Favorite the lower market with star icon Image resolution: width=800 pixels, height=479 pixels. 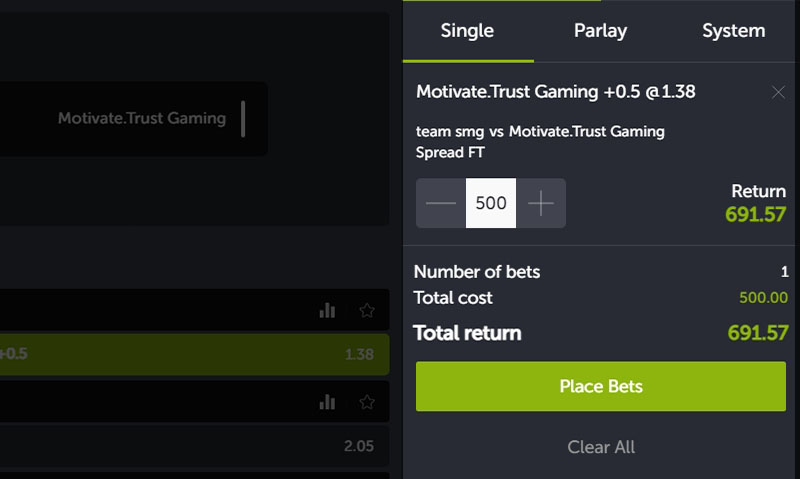pos(367,402)
